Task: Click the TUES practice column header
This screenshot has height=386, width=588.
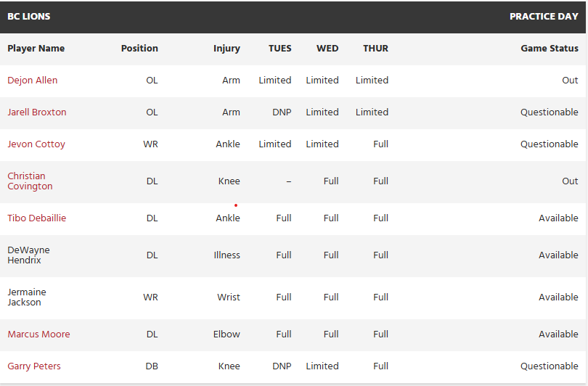Action: click(279, 49)
